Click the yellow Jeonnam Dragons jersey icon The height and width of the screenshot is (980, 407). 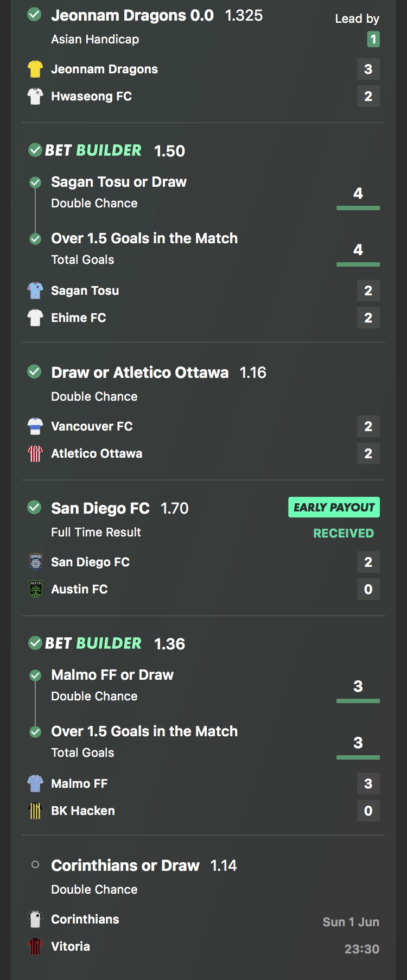coord(35,69)
